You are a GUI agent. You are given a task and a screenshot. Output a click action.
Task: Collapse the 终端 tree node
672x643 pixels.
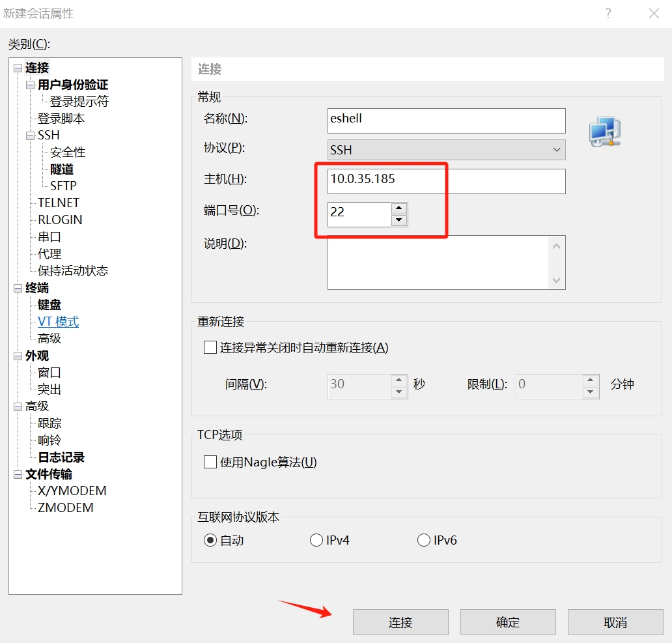click(18, 288)
